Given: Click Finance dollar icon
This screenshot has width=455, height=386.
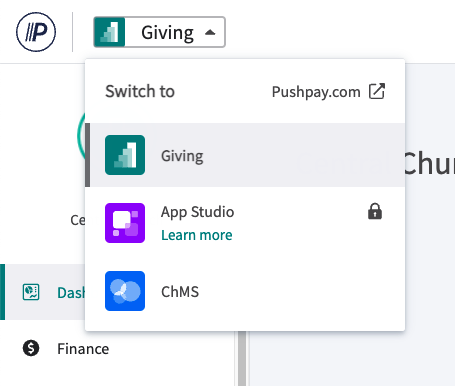Looking at the screenshot, I should 31,348.
